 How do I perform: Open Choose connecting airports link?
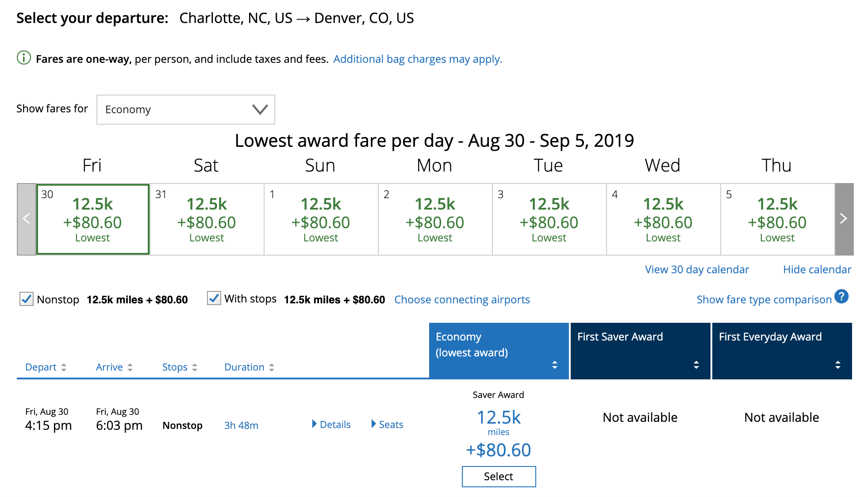tap(462, 300)
